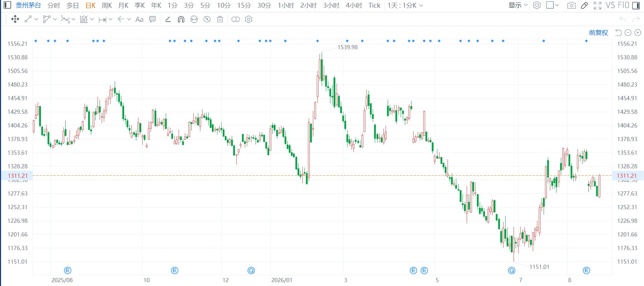
Task: Open the pencil edit icon in top bar
Action: click(585, 6)
